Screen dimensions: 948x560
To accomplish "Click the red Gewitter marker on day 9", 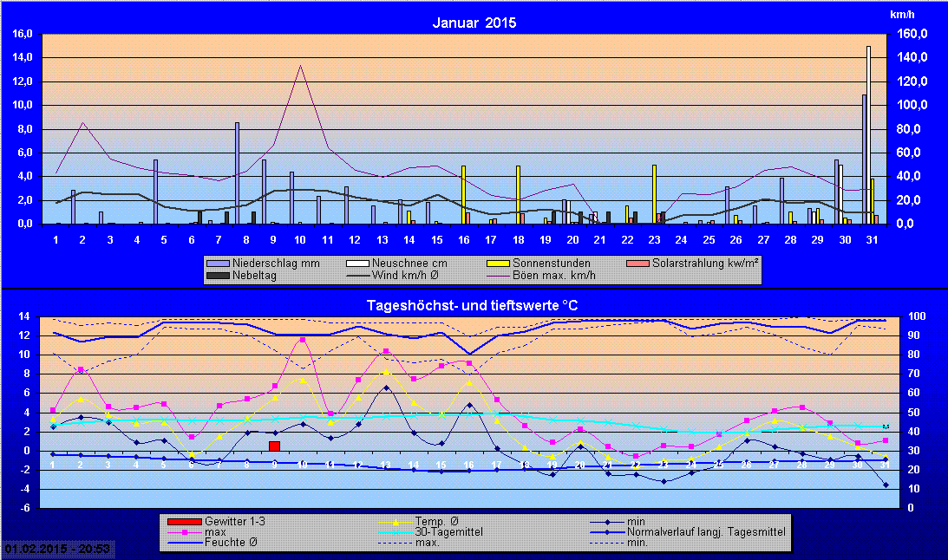I will coord(274,446).
